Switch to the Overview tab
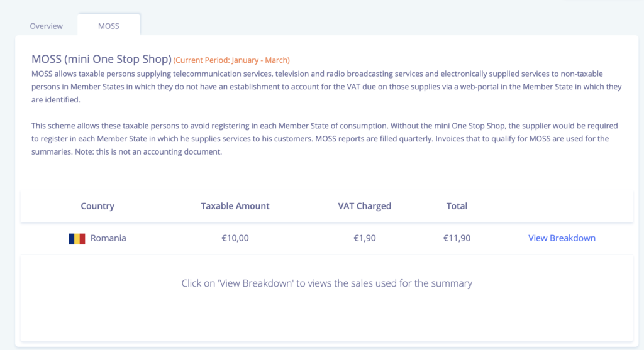 click(x=47, y=26)
